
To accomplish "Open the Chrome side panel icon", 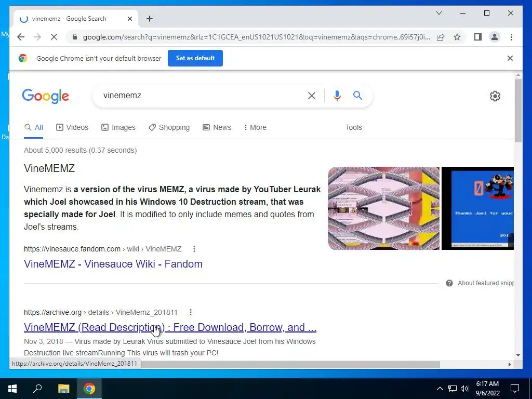I will pos(478,37).
